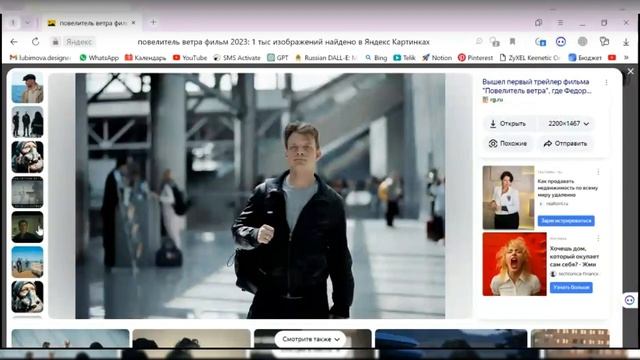640x360 pixels.
Task: Select the three silhouettes thumbnail
Action: [27, 122]
